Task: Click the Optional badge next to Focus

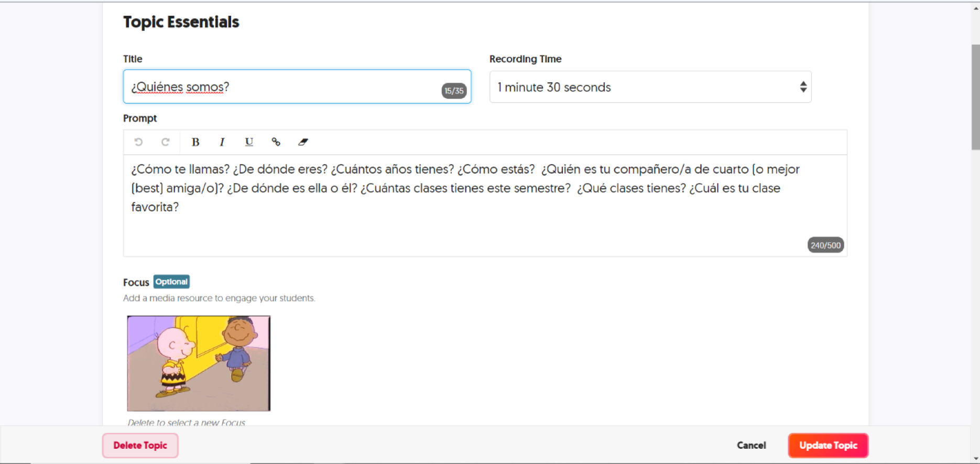Action: (x=171, y=282)
